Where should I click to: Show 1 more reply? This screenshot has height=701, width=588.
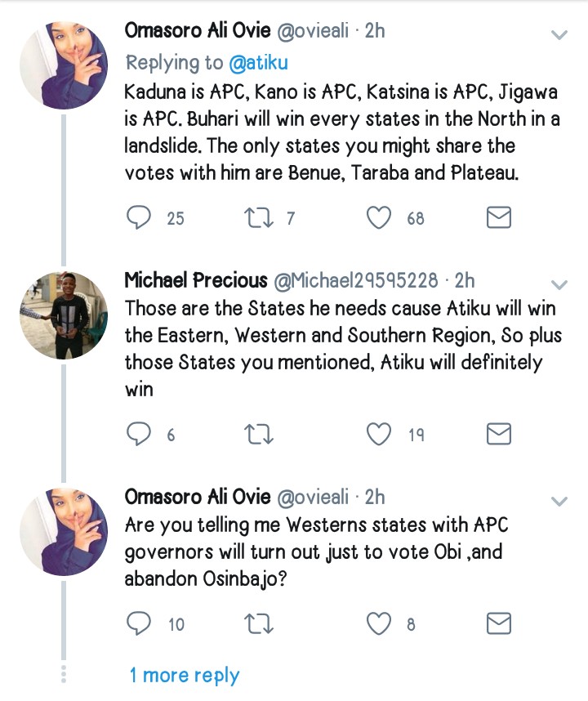184,676
